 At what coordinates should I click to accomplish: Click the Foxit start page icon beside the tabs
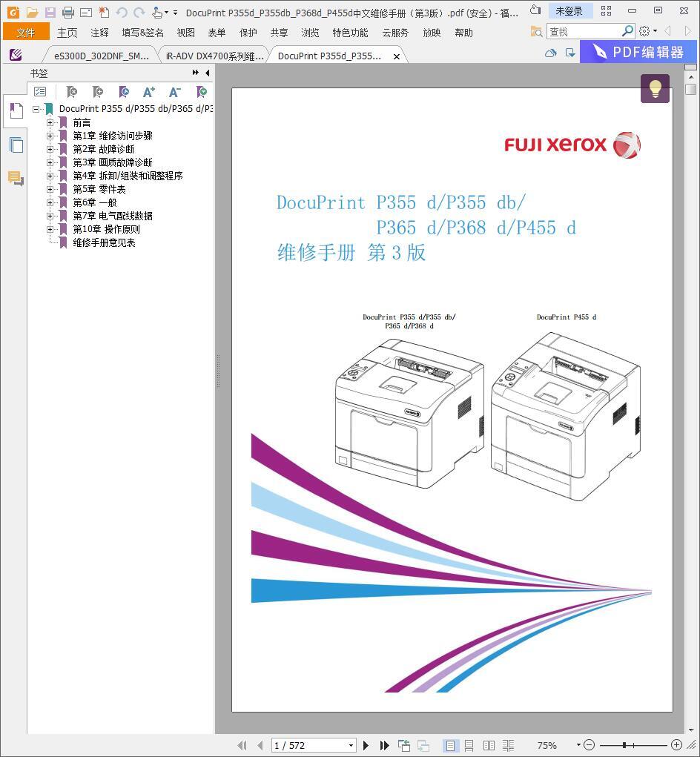pyautogui.click(x=16, y=55)
